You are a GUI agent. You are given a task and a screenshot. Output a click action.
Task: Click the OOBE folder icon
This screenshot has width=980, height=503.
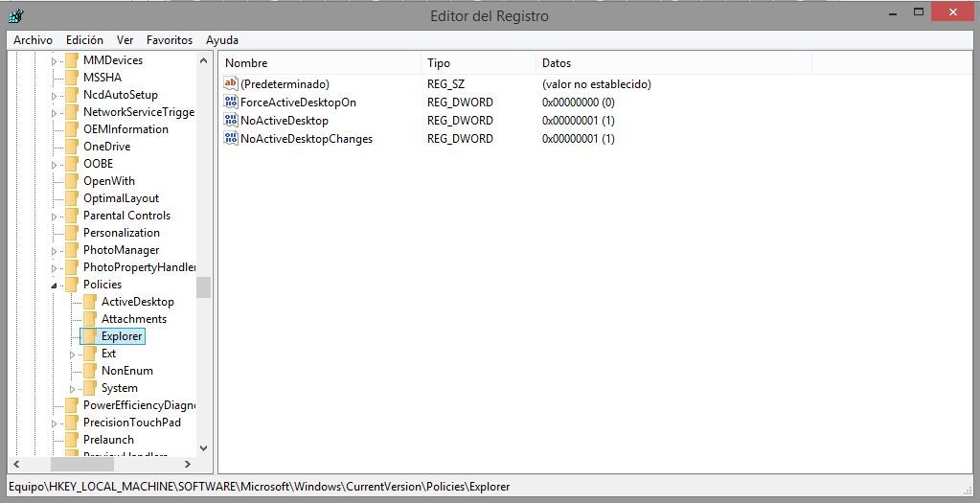72,164
